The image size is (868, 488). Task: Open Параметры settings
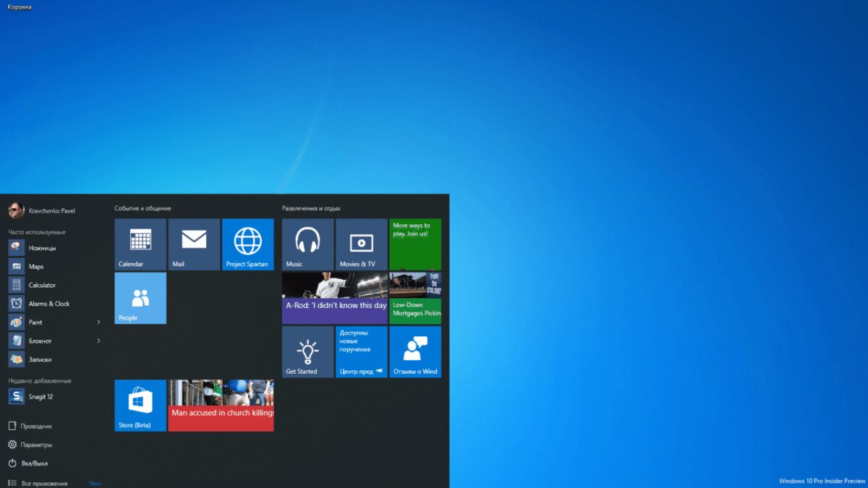(36, 445)
